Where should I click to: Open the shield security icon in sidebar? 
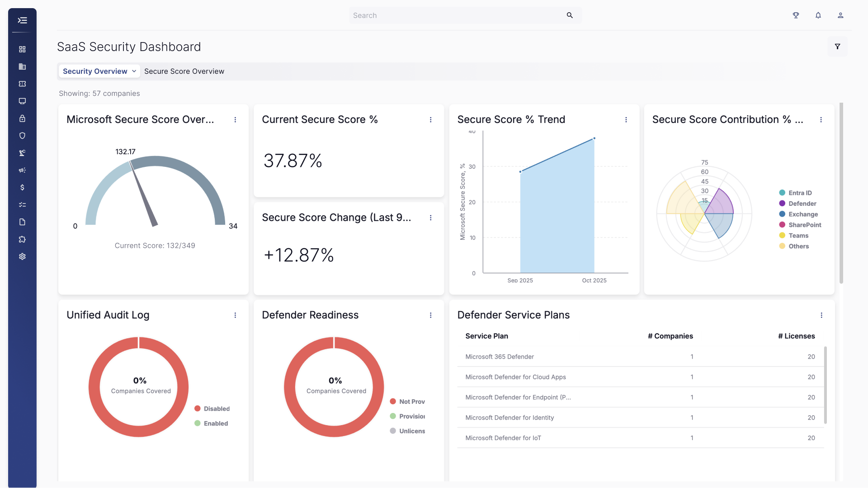click(x=22, y=136)
